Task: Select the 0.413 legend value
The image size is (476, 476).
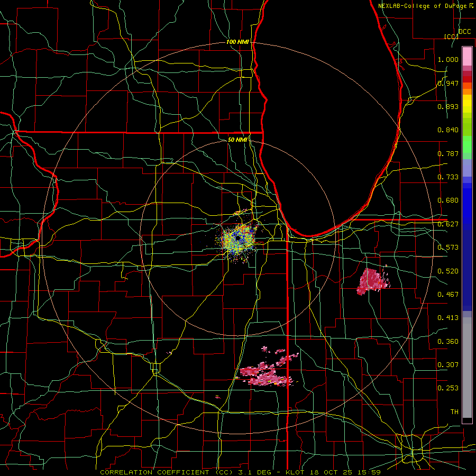Action: [x=448, y=318]
